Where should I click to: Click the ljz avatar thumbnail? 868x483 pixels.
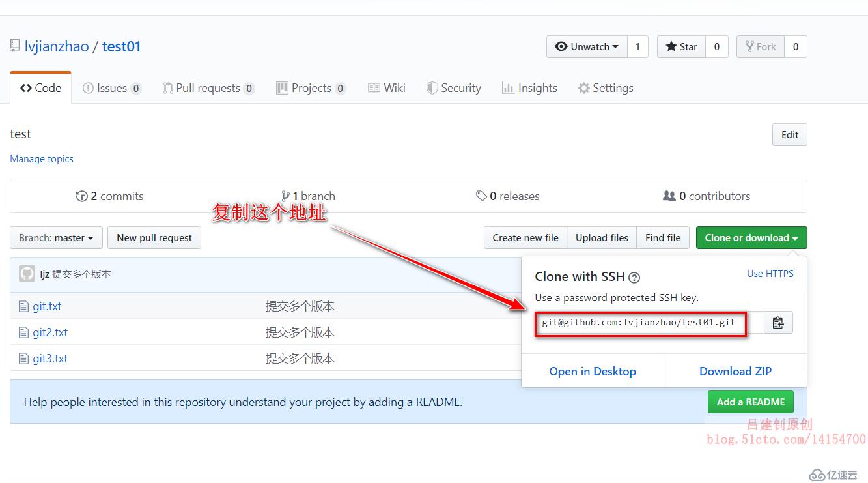(27, 274)
